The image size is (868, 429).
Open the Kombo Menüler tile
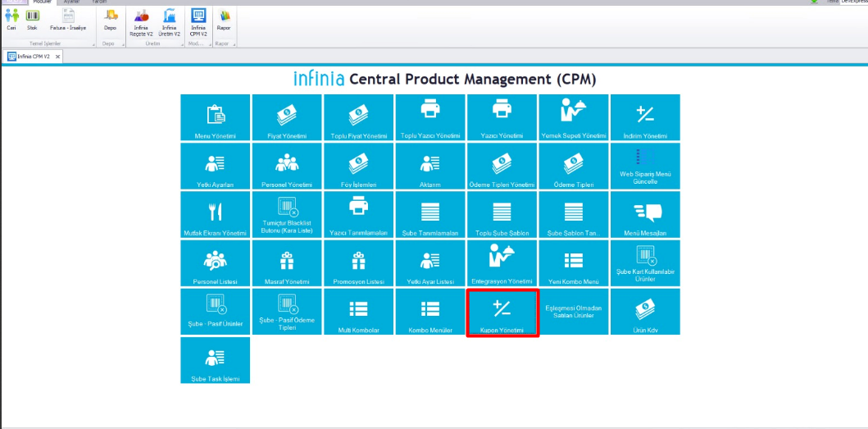coord(430,312)
